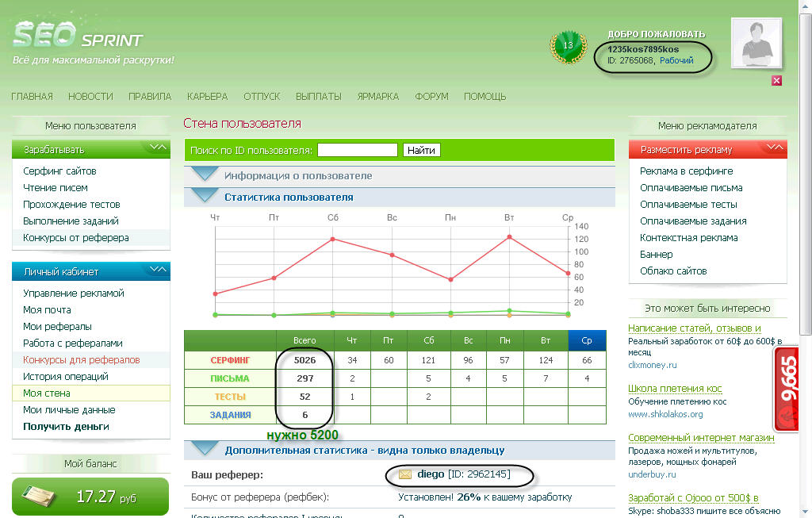812x518 pixels.
Task: Click username 1235kos7895kos
Action: (643, 49)
